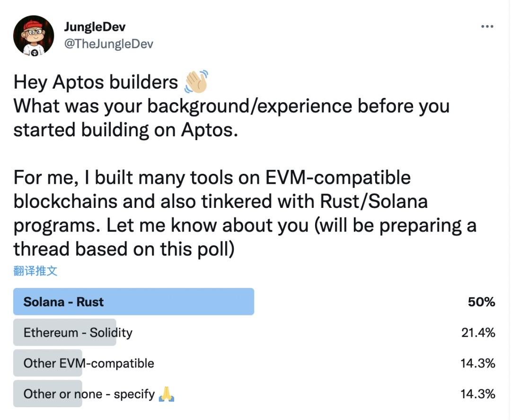
Task: Click the 21.4% poll result value
Action: [478, 332]
